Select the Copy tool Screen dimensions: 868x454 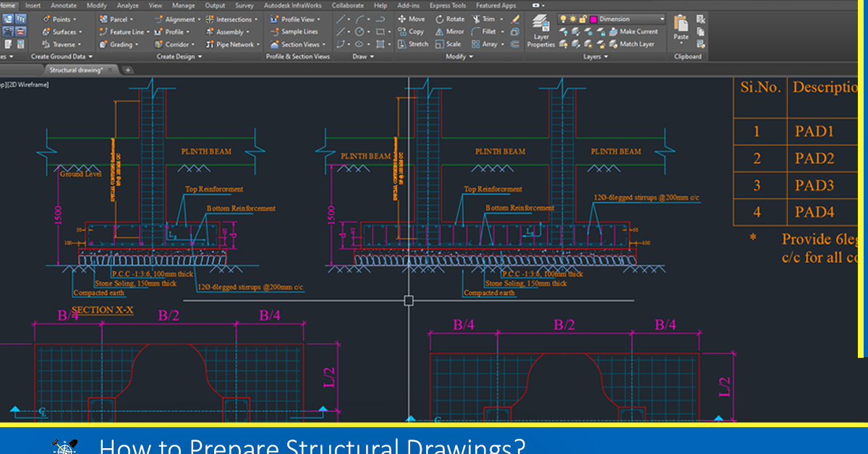click(411, 32)
